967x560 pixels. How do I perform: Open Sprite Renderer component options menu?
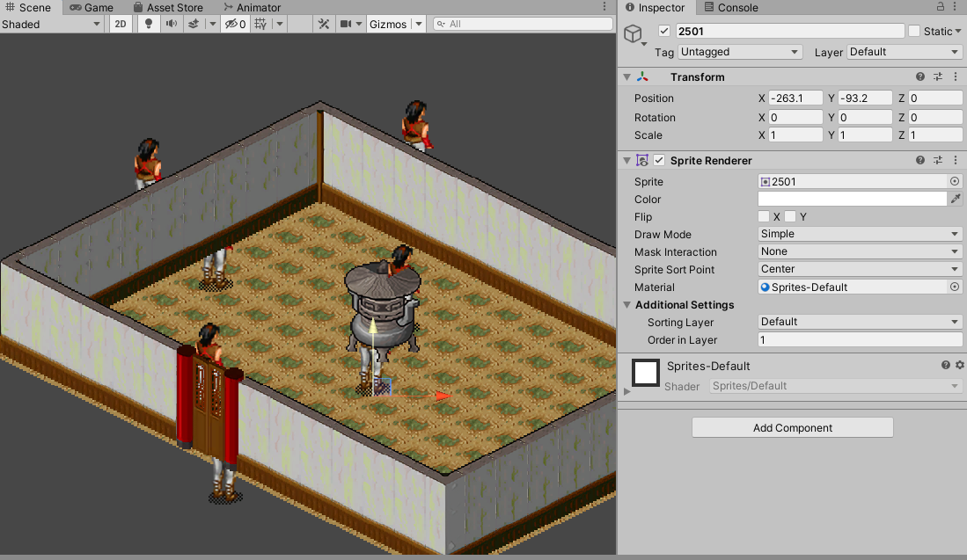(956, 160)
